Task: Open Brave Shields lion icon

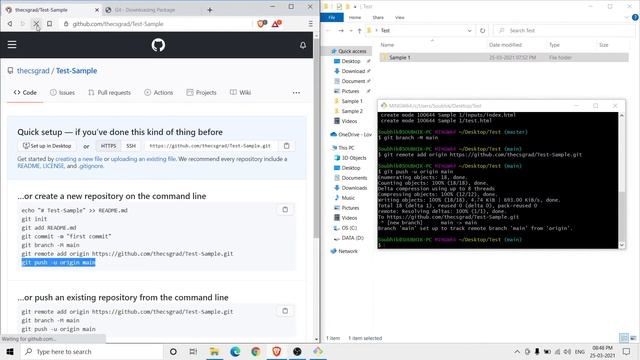Action: coord(262,24)
